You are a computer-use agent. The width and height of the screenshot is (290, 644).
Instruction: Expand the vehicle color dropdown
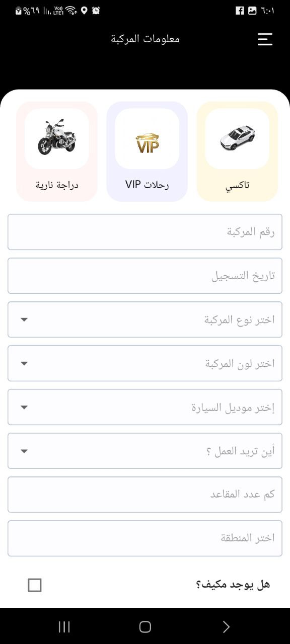(x=145, y=363)
